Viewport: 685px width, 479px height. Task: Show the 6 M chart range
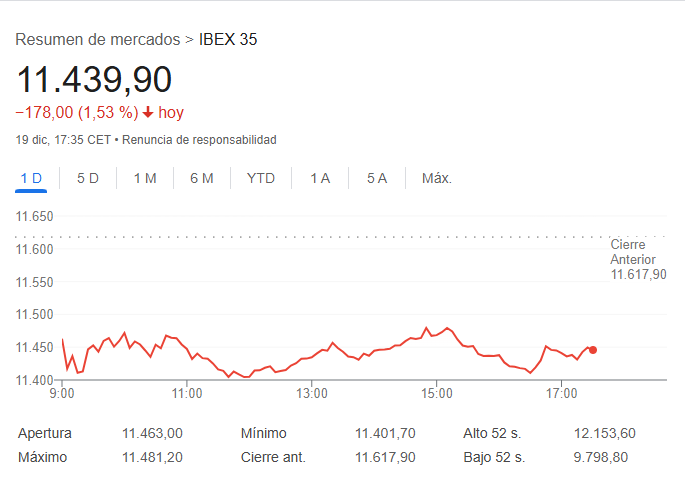click(202, 178)
